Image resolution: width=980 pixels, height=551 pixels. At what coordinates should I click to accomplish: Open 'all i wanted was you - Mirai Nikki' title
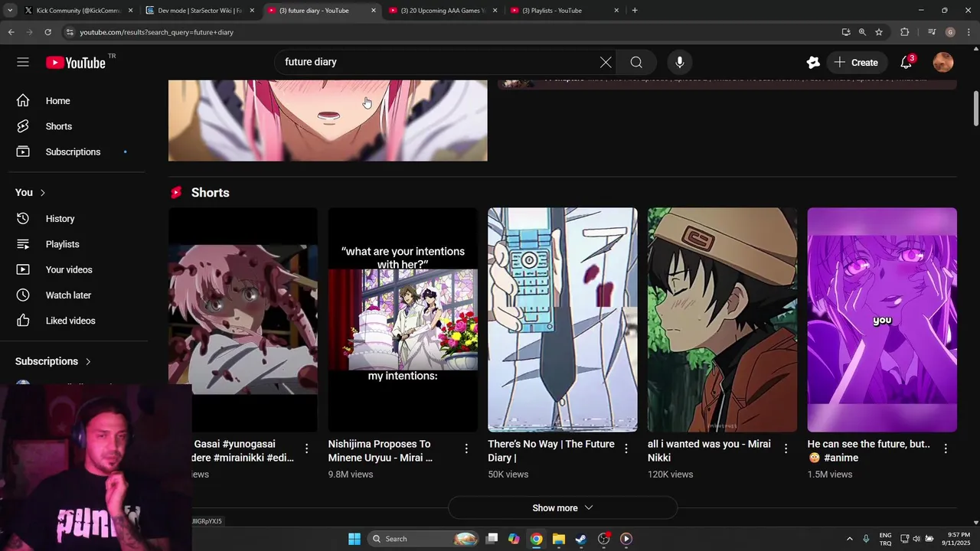click(x=709, y=451)
